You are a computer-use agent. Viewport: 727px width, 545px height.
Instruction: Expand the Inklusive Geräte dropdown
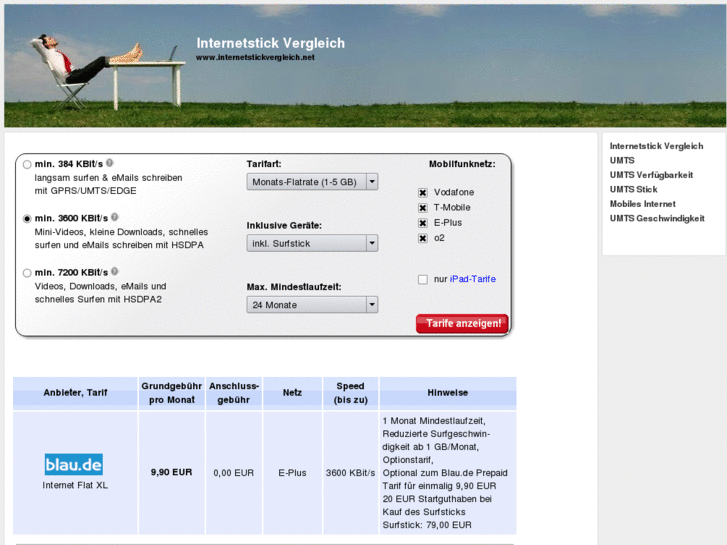[312, 243]
